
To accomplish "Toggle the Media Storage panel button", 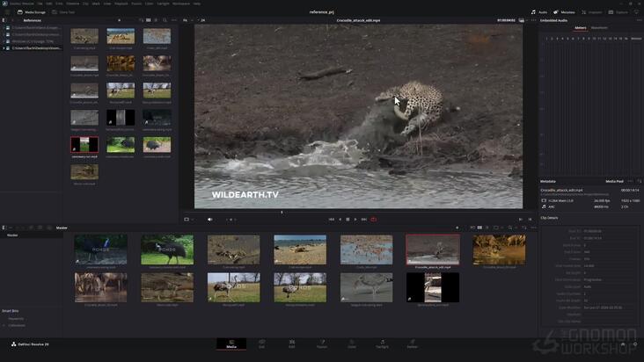I will [31, 12].
